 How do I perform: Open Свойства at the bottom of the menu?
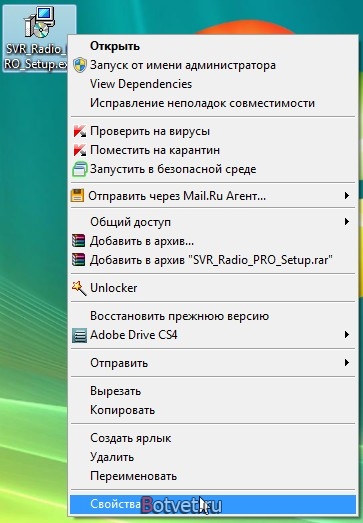tap(213, 504)
